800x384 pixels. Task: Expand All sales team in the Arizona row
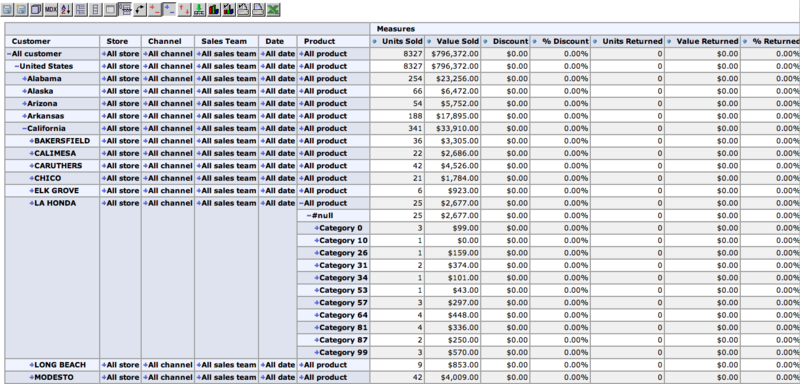pyautogui.click(x=199, y=104)
